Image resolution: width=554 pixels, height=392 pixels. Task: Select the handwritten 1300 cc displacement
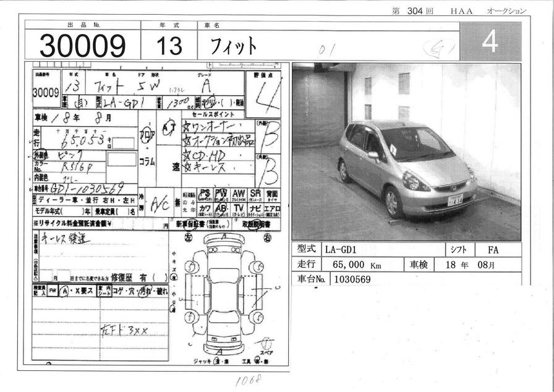click(x=179, y=103)
